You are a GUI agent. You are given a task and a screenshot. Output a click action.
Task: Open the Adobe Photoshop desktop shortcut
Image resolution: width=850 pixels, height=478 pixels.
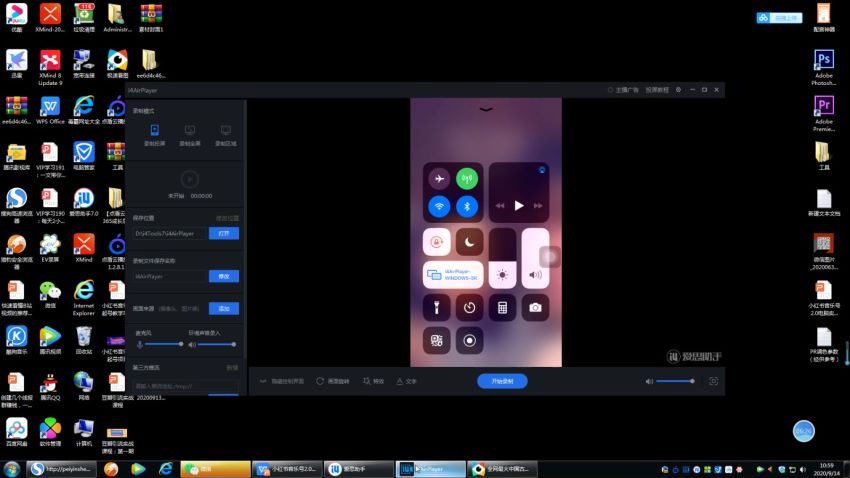tap(823, 67)
